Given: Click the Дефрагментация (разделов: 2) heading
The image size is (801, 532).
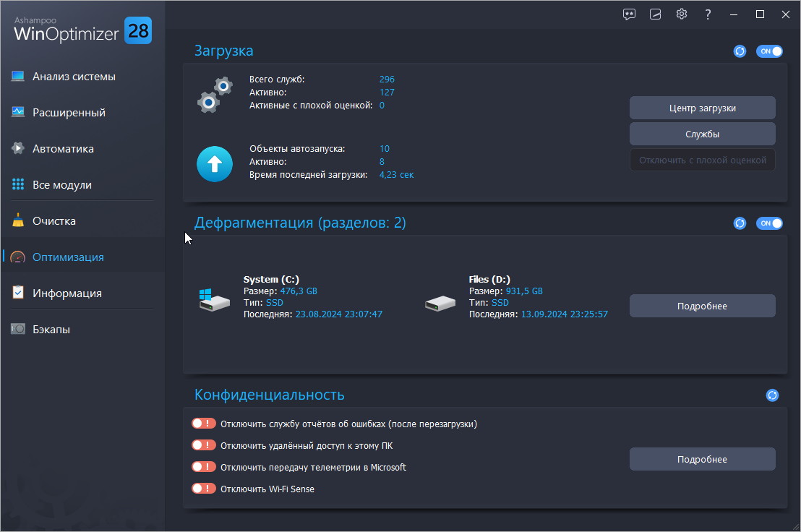Looking at the screenshot, I should click(300, 223).
